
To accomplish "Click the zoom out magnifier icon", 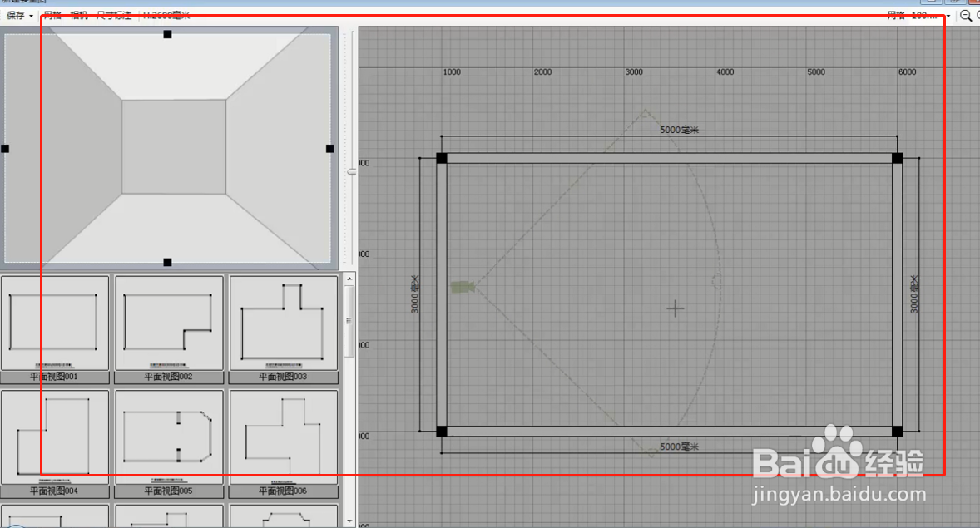I will pos(966,17).
